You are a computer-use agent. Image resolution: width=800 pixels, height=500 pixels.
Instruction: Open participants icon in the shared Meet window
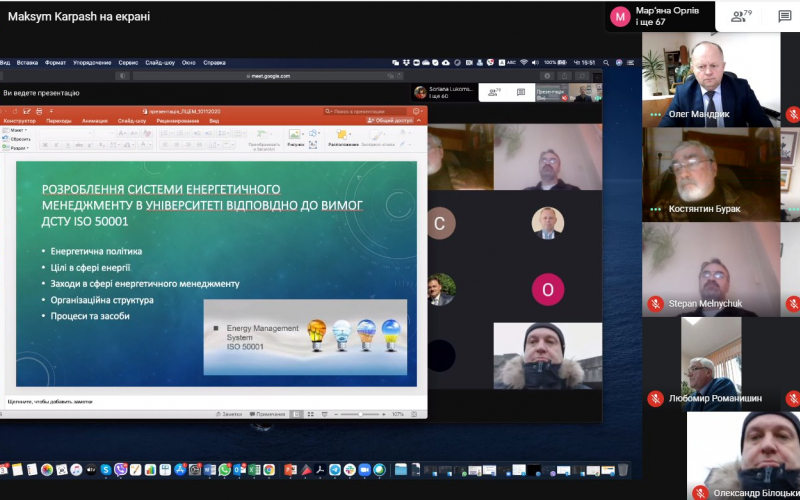[494, 92]
